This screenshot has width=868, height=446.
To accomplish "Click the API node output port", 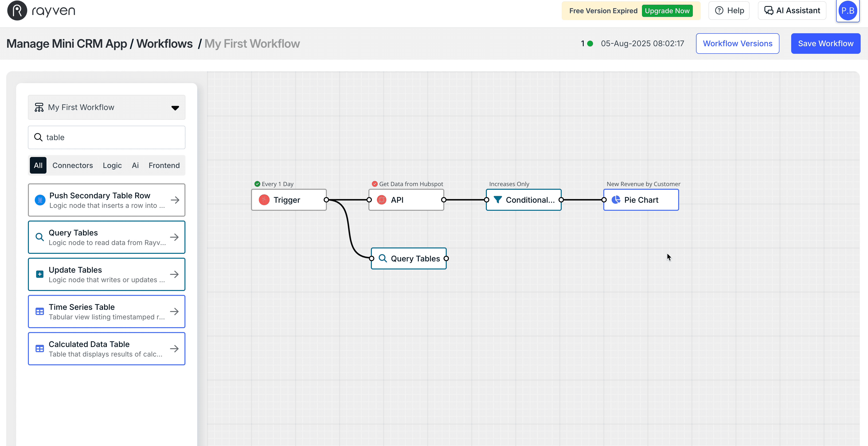I will [444, 200].
